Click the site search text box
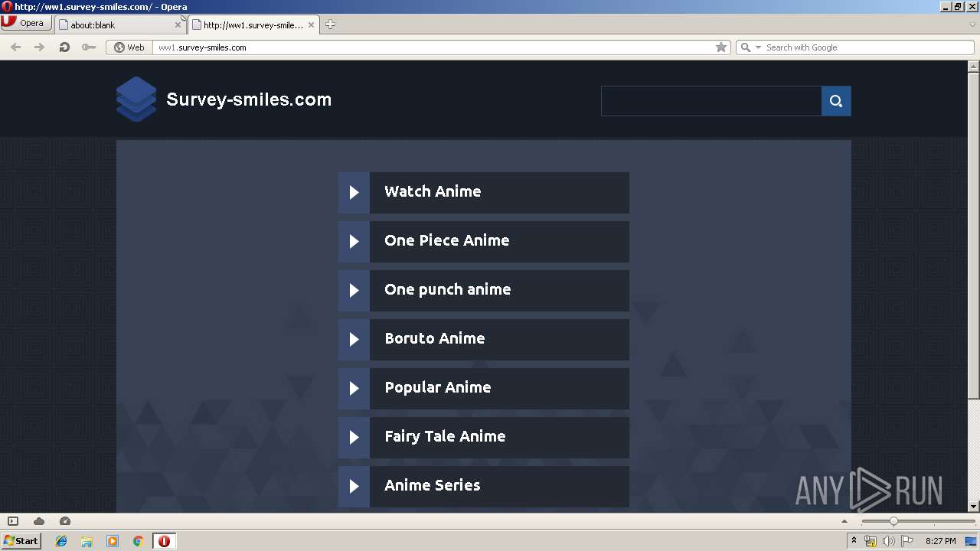This screenshot has height=551, width=980. click(x=711, y=101)
